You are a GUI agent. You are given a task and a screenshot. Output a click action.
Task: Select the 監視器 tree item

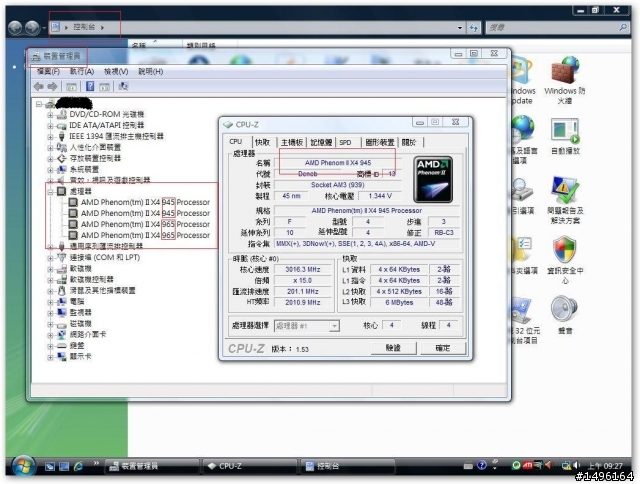coord(81,313)
